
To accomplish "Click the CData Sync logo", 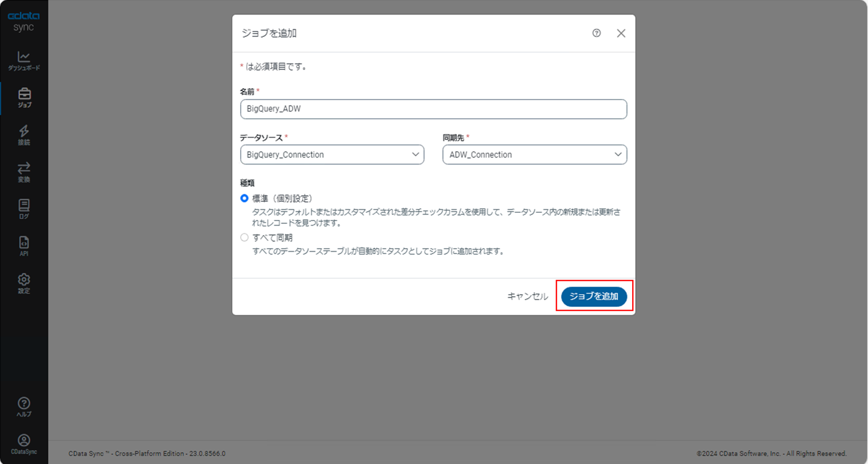I will pos(23,22).
